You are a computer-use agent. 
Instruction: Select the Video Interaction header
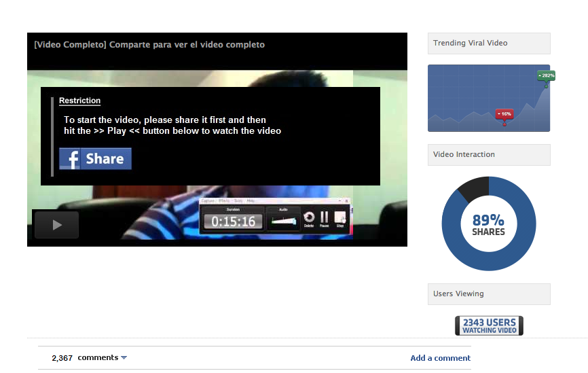[x=489, y=155]
